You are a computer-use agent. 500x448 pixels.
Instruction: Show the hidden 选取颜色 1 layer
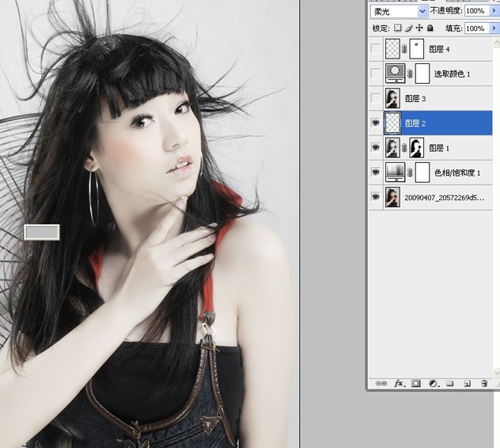[376, 74]
